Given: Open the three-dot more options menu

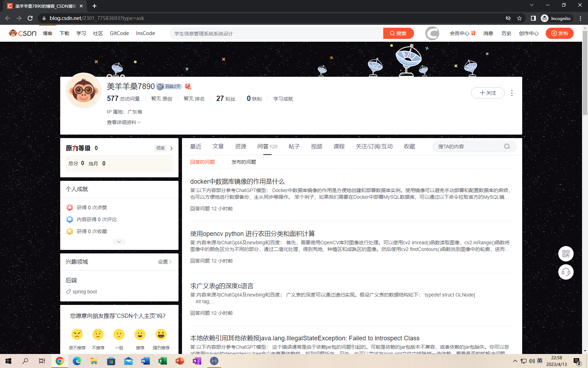Looking at the screenshot, I should [512, 93].
